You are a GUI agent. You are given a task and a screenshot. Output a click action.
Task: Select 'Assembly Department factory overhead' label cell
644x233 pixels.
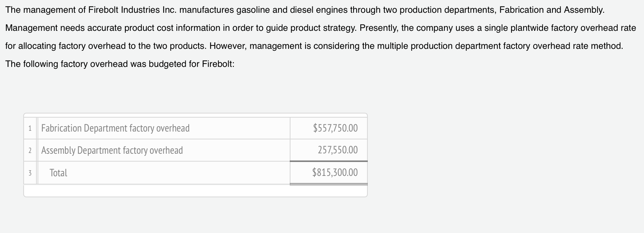[164, 150]
